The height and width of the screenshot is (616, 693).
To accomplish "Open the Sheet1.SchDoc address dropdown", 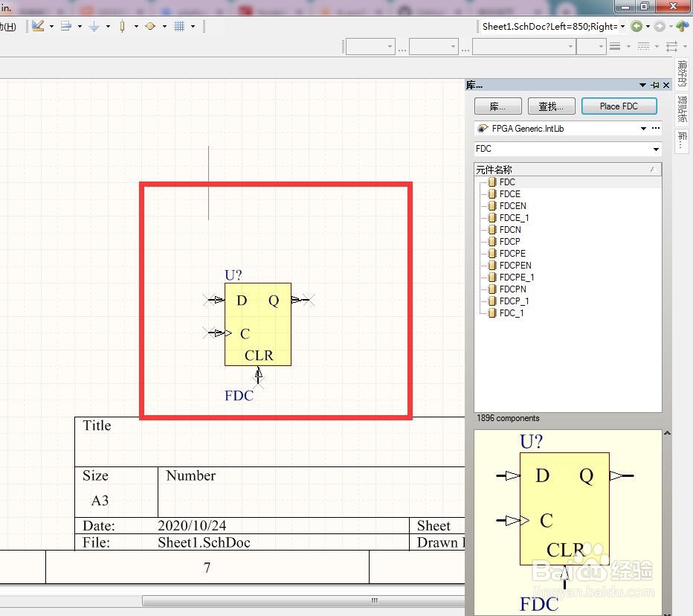I will 622,27.
